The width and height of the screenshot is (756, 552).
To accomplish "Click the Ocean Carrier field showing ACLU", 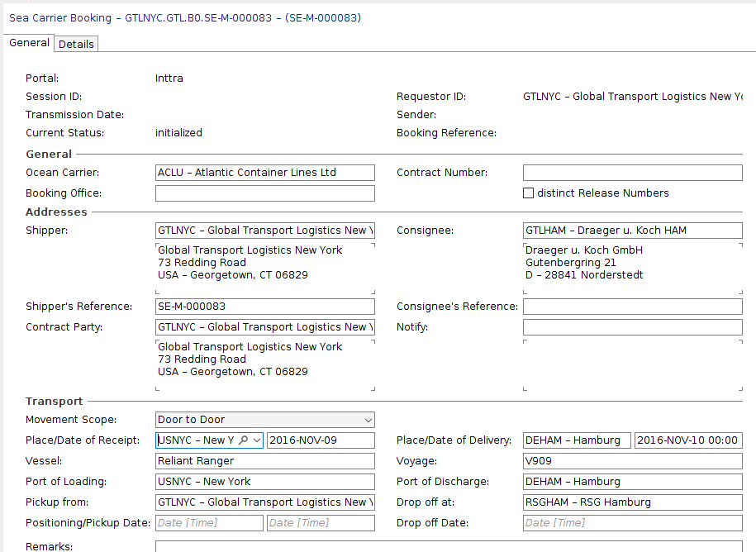I will 264,172.
